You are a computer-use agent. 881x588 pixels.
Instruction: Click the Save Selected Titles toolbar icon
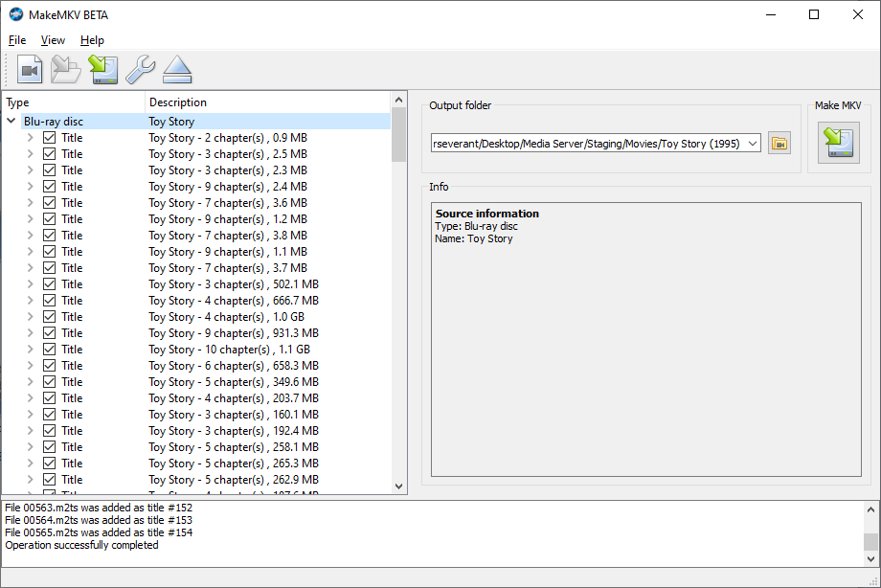coord(102,69)
